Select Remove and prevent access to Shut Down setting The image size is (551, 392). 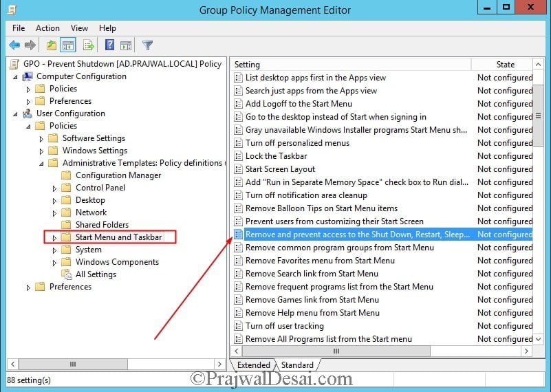(382, 235)
